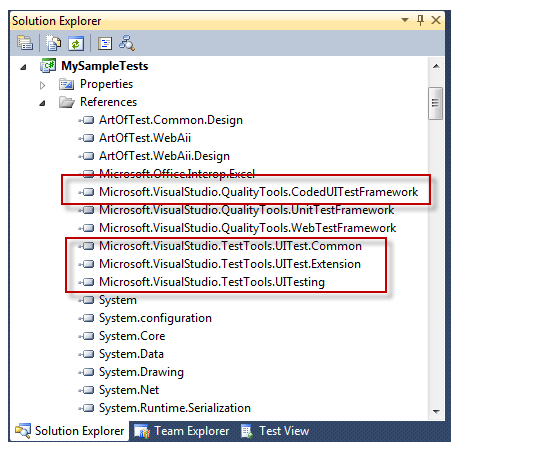Select the TestTools.UITesting reference
Screen dimensions: 535x465
[212, 282]
